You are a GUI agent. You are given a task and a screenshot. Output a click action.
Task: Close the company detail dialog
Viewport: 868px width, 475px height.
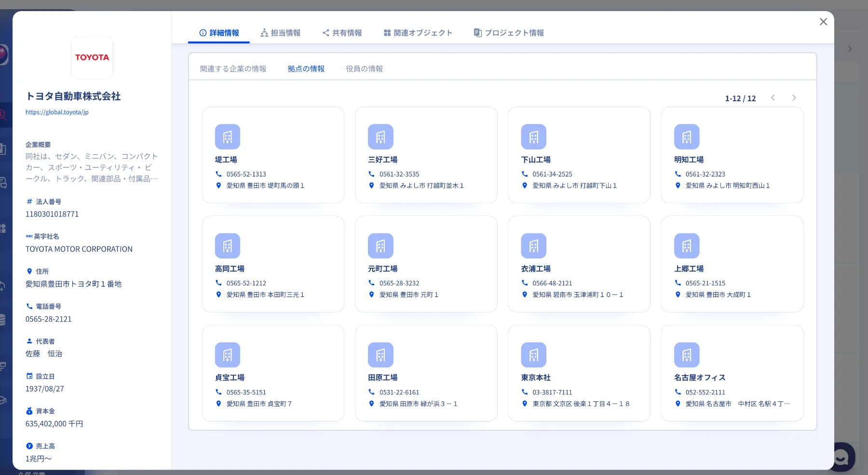[x=823, y=22]
